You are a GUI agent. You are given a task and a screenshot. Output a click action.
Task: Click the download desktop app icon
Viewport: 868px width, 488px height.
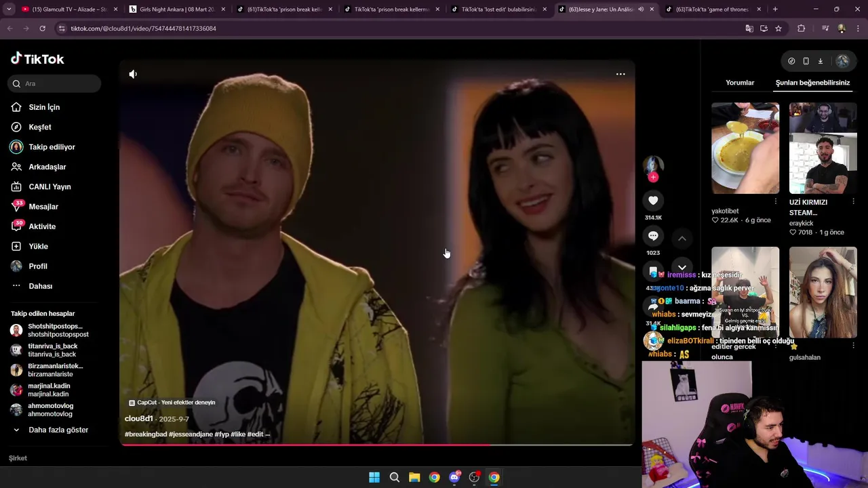820,61
